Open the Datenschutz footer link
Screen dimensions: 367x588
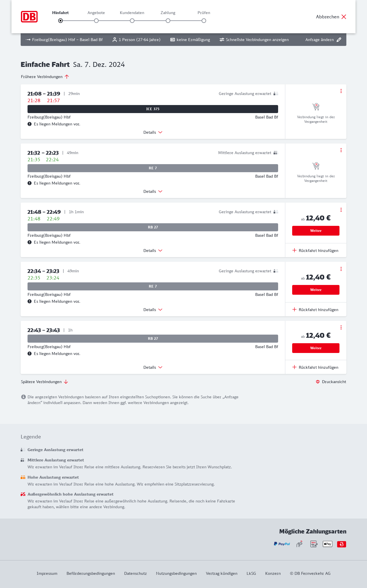[x=135, y=573]
